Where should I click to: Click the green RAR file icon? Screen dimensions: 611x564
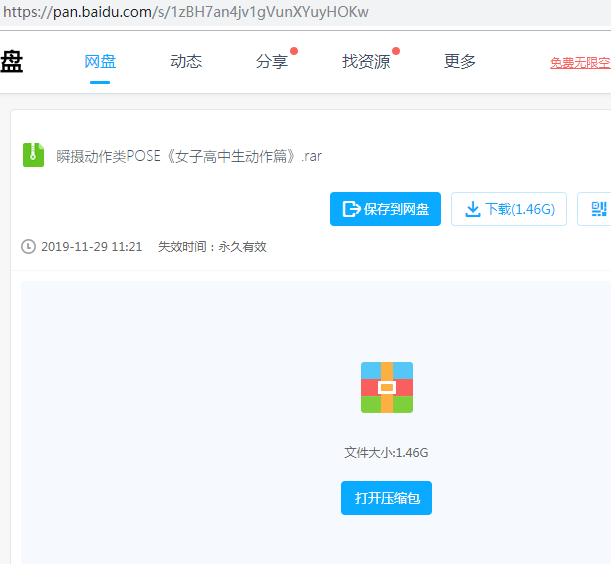click(34, 155)
